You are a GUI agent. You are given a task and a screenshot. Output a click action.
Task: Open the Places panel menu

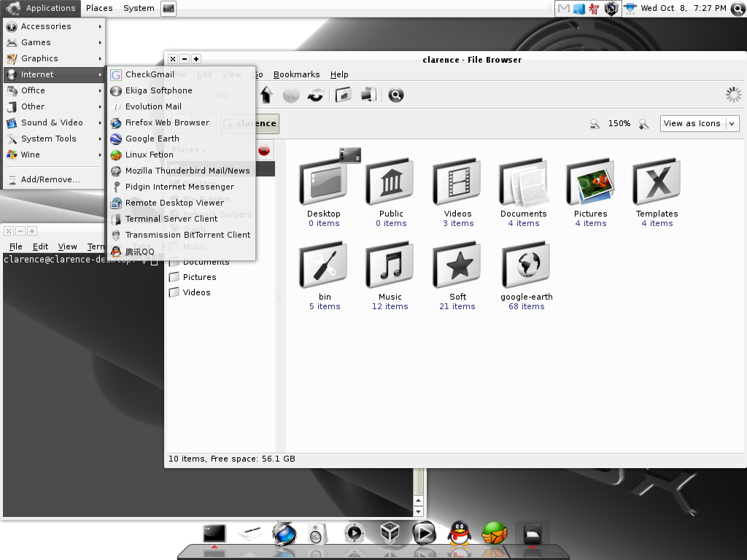[x=99, y=8]
